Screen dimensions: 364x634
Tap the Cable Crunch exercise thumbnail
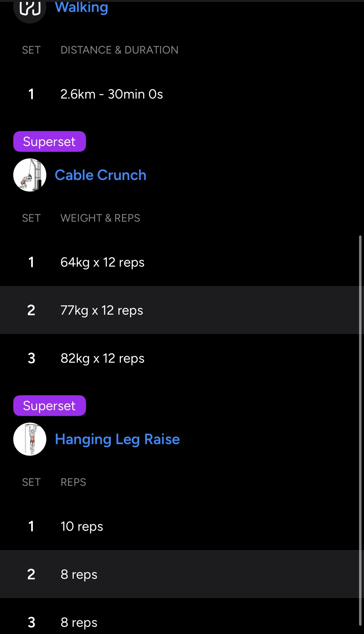click(x=30, y=175)
